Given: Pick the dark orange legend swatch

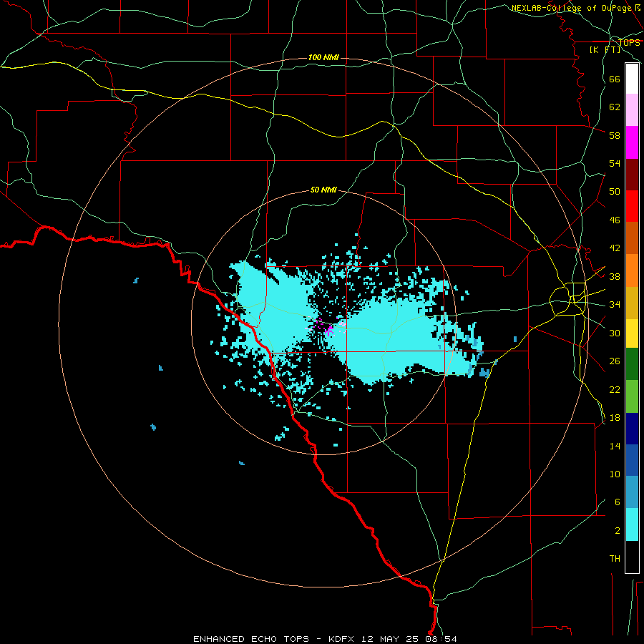Looking at the screenshot, I should pos(632,238).
